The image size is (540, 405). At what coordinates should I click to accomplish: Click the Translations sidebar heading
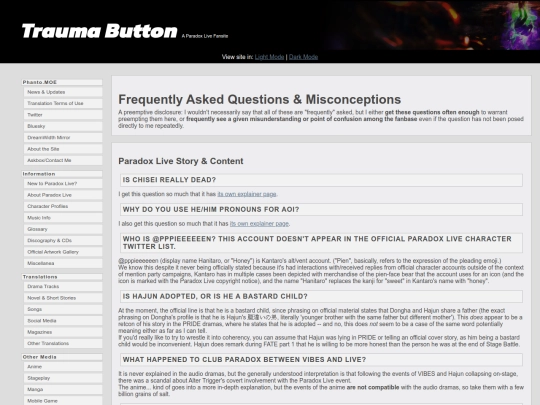point(62,277)
